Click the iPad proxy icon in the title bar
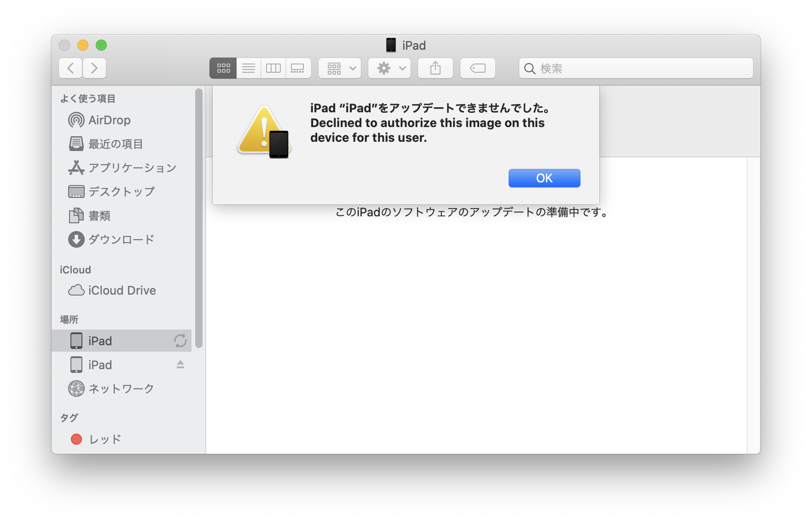The width and height of the screenshot is (812, 522). click(391, 45)
